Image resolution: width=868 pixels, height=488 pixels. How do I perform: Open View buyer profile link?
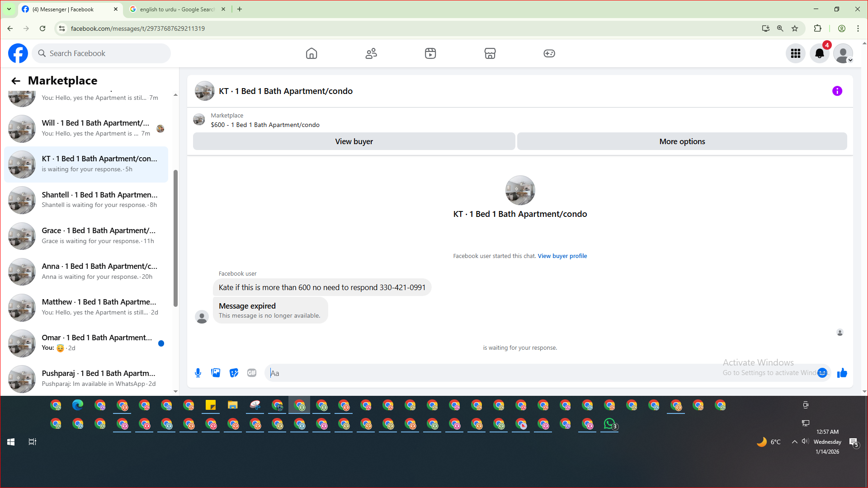pyautogui.click(x=562, y=256)
